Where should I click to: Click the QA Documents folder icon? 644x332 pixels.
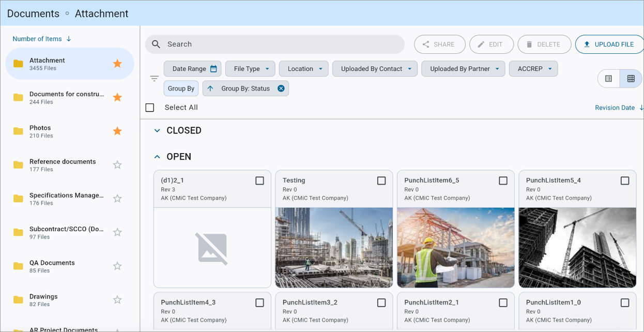click(x=18, y=266)
